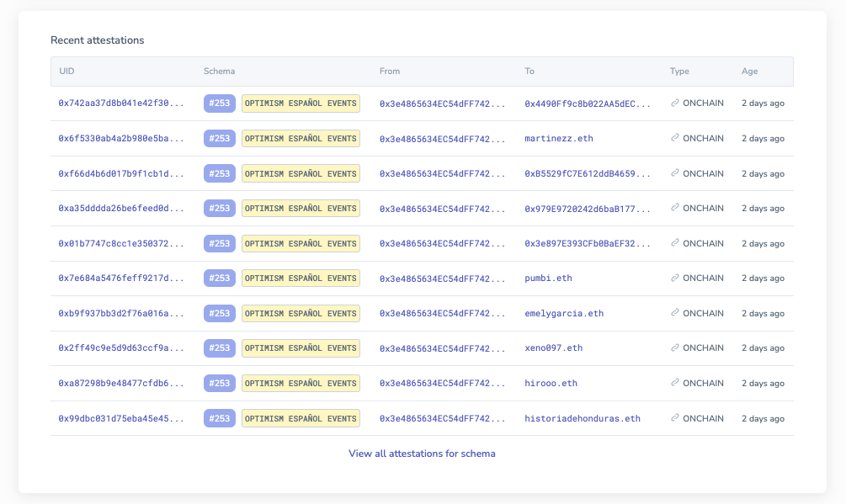
Task: Open attestation UID 0xf66d4b6d017b9f1cb1d
Action: [121, 173]
